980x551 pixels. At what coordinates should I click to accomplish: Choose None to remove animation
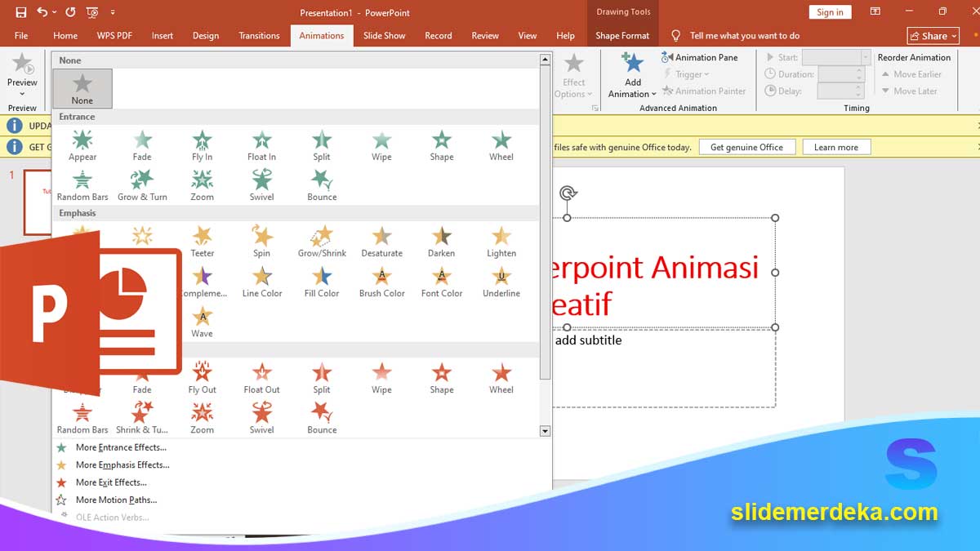pyautogui.click(x=82, y=88)
